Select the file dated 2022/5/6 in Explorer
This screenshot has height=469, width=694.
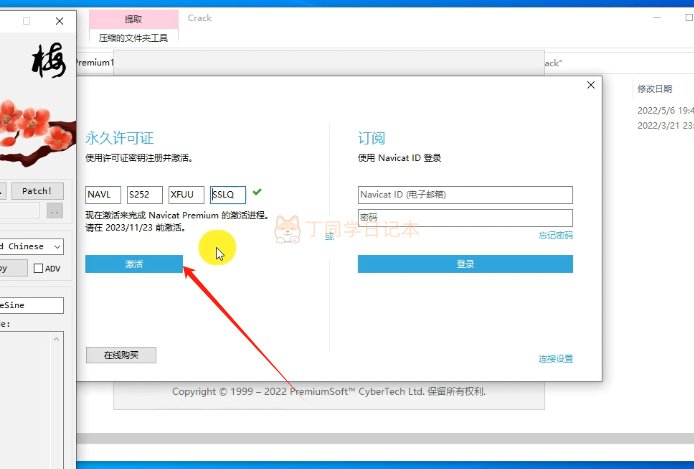(x=665, y=110)
